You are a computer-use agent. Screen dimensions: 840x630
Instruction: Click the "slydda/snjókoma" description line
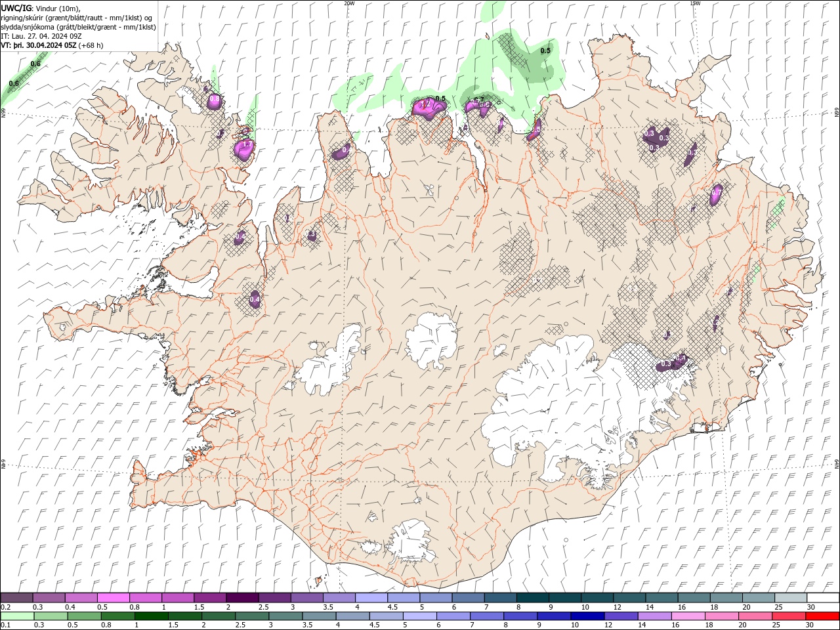click(77, 27)
